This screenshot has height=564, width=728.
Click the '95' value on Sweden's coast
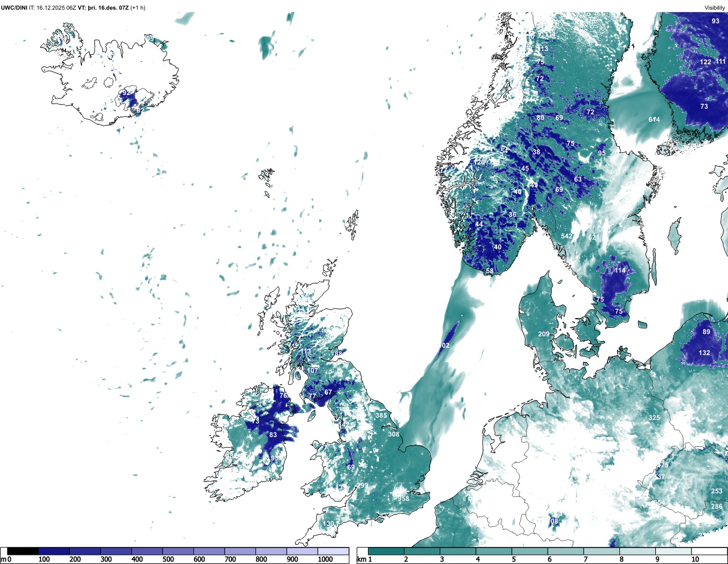[602, 153]
